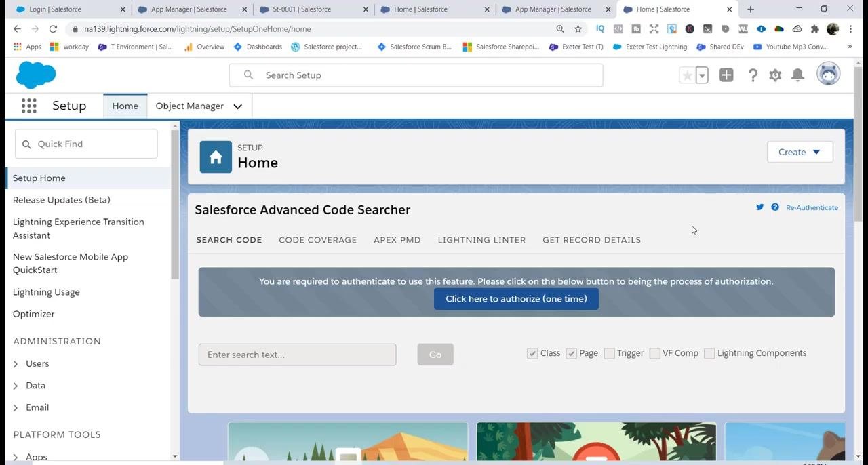Open Optimizer sidebar link
Image resolution: width=868 pixels, height=465 pixels.
[33, 314]
